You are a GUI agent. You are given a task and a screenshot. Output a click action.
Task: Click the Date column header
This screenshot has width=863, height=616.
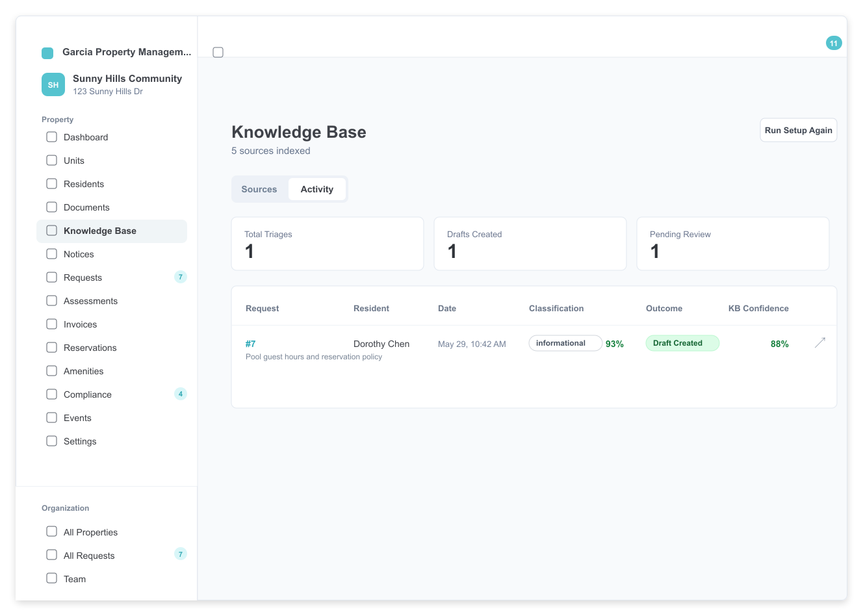[x=447, y=309]
